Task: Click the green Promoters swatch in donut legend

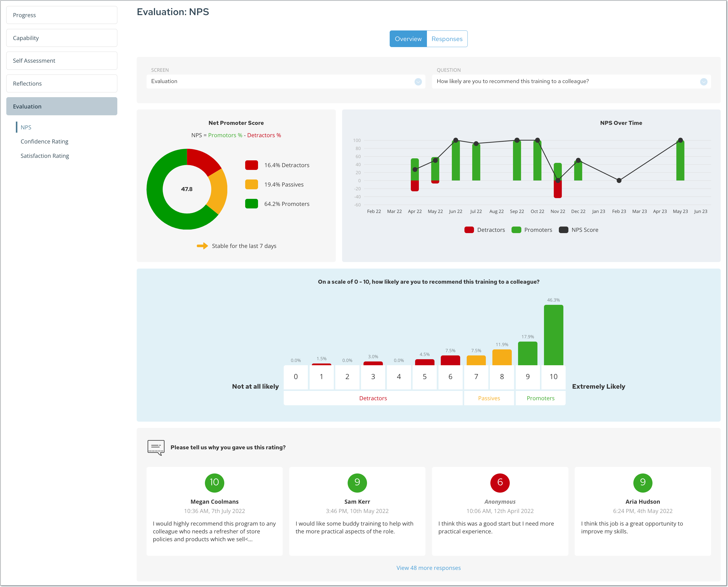Action: [251, 204]
